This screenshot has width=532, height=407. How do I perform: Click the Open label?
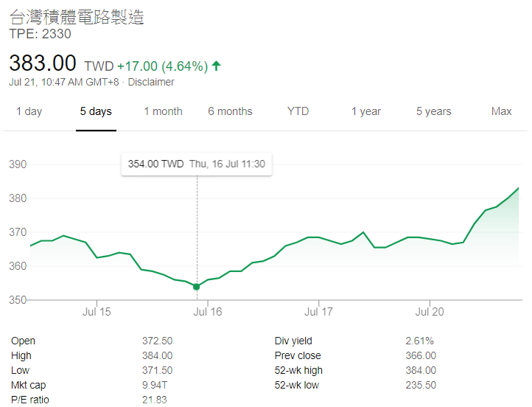coord(23,341)
